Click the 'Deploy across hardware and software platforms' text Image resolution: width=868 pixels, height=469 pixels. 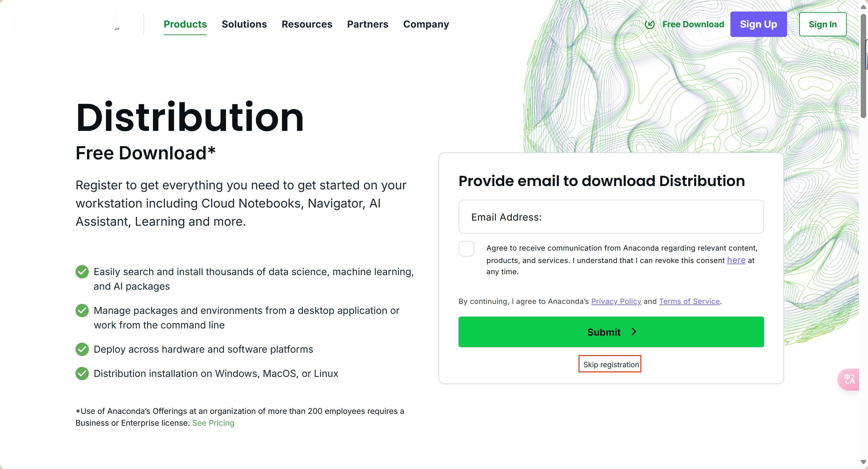203,349
